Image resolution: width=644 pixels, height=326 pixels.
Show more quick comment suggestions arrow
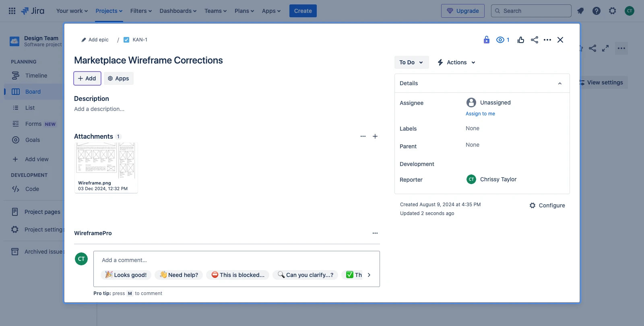coord(369,275)
